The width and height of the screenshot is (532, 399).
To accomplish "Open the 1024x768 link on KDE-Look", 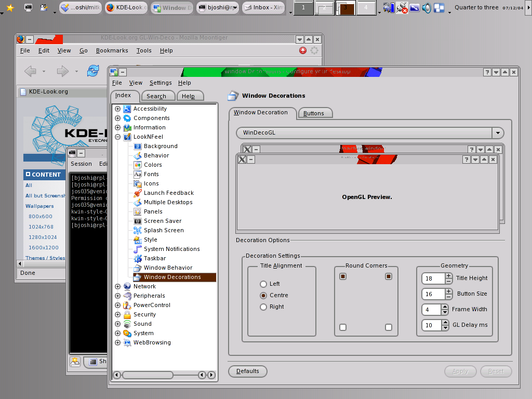I will [41, 227].
